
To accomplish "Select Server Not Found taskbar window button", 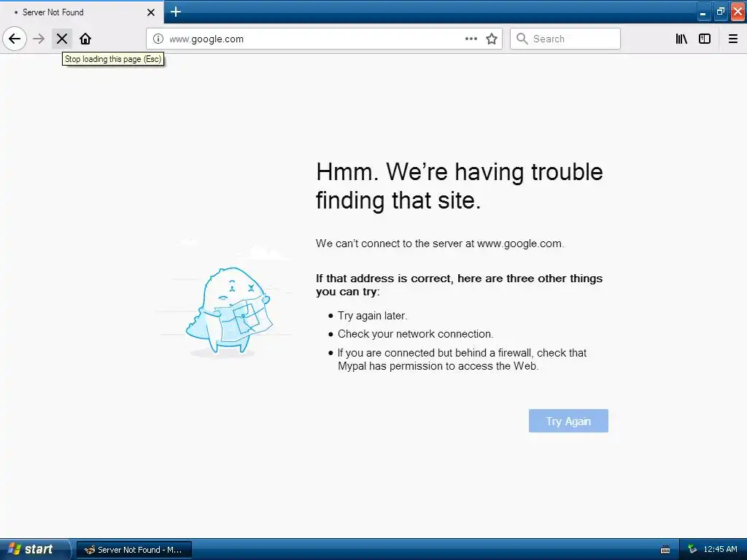I will tap(134, 550).
